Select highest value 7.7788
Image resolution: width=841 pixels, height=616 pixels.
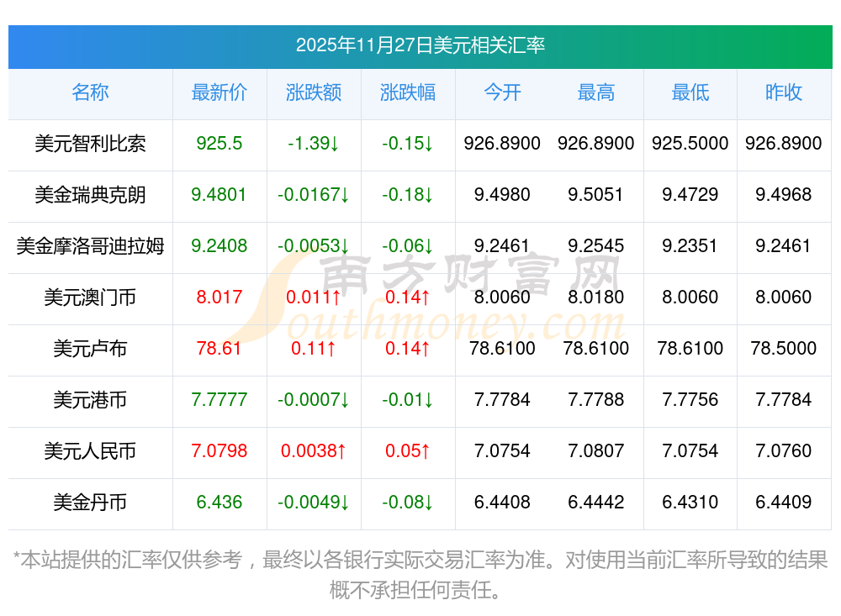tap(596, 400)
